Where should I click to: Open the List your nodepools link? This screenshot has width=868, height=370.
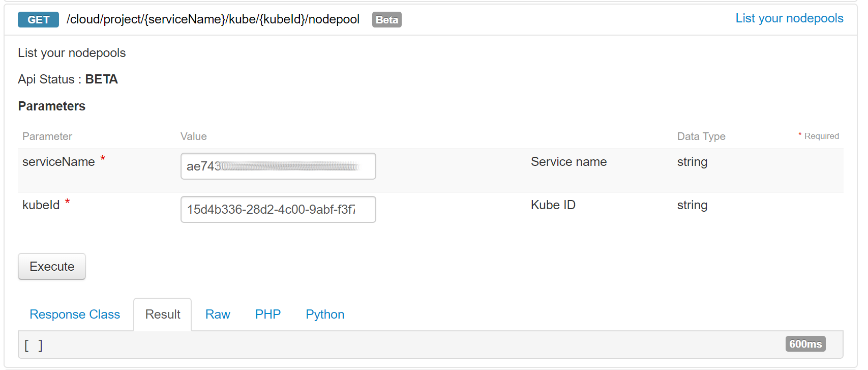789,18
